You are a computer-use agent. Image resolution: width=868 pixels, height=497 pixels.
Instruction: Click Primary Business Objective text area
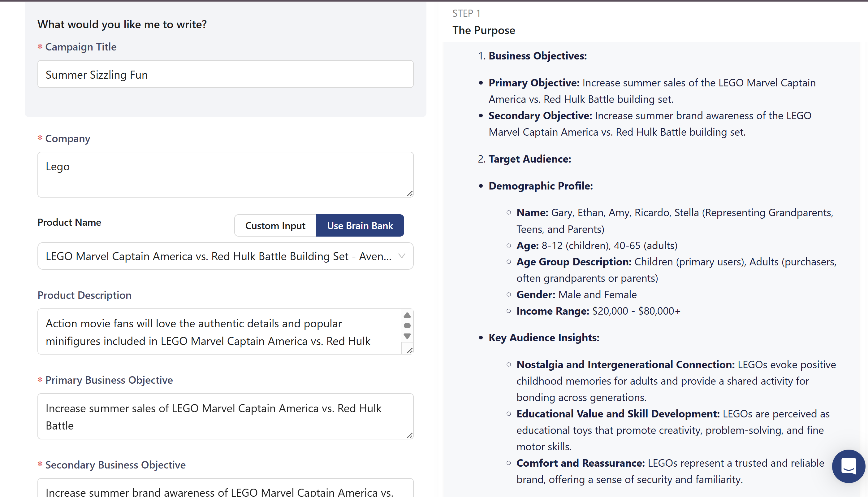(225, 416)
